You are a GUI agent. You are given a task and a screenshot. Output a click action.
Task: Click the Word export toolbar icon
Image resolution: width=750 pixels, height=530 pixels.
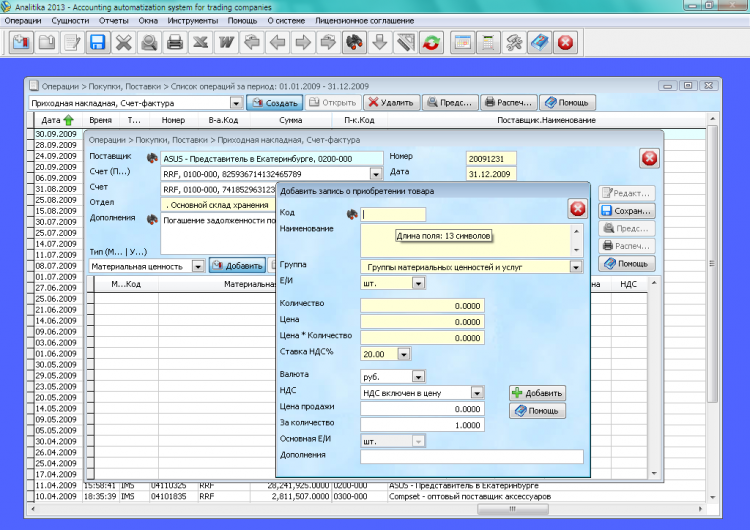226,43
